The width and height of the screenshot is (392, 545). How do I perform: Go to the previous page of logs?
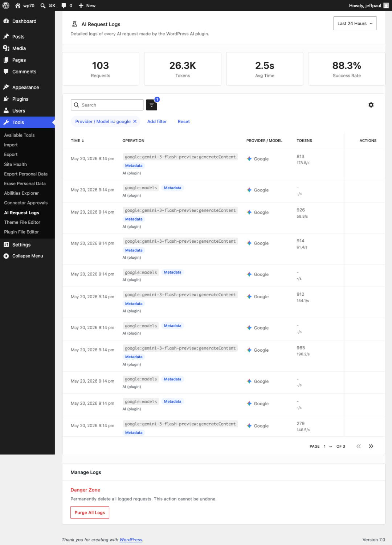point(359,446)
